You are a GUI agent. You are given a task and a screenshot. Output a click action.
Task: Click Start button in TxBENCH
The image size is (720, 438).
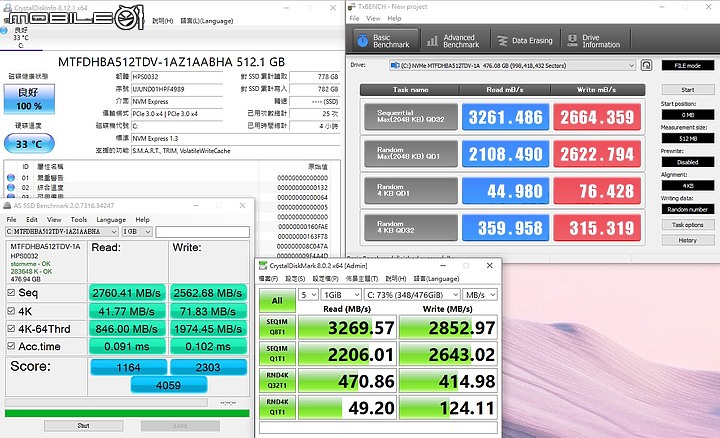(x=687, y=90)
